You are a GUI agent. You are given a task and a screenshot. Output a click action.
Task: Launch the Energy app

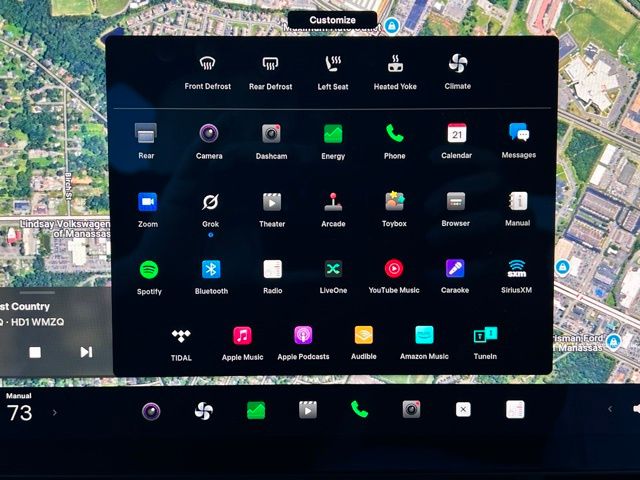(333, 134)
